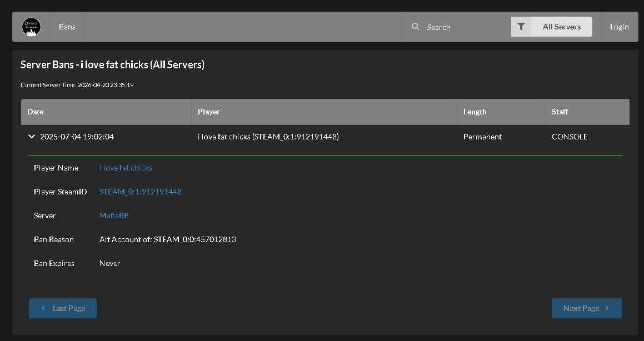Go to Next Page button

click(586, 308)
